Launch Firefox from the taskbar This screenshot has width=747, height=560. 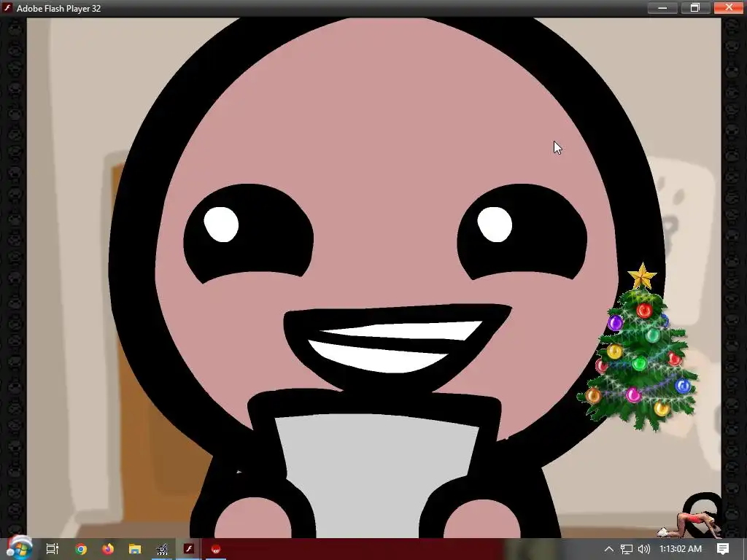(x=108, y=549)
